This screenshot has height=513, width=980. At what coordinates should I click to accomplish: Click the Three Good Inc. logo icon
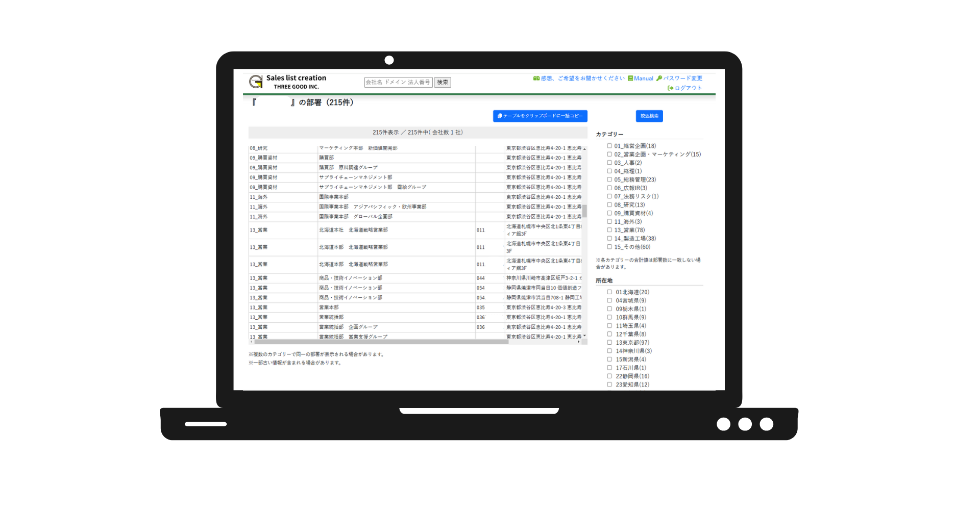(256, 82)
